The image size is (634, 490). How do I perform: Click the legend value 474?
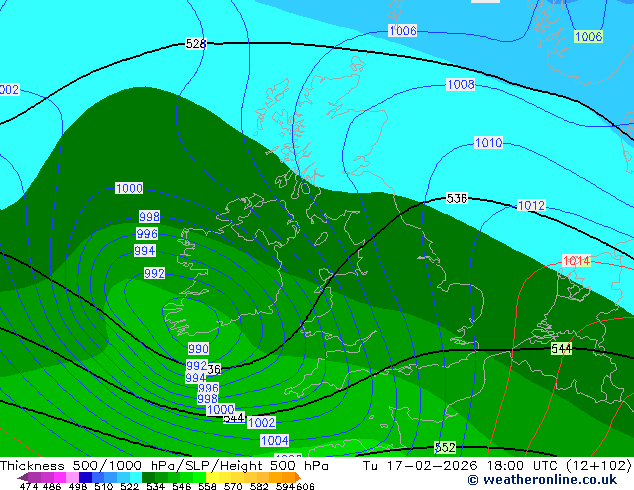(x=29, y=486)
